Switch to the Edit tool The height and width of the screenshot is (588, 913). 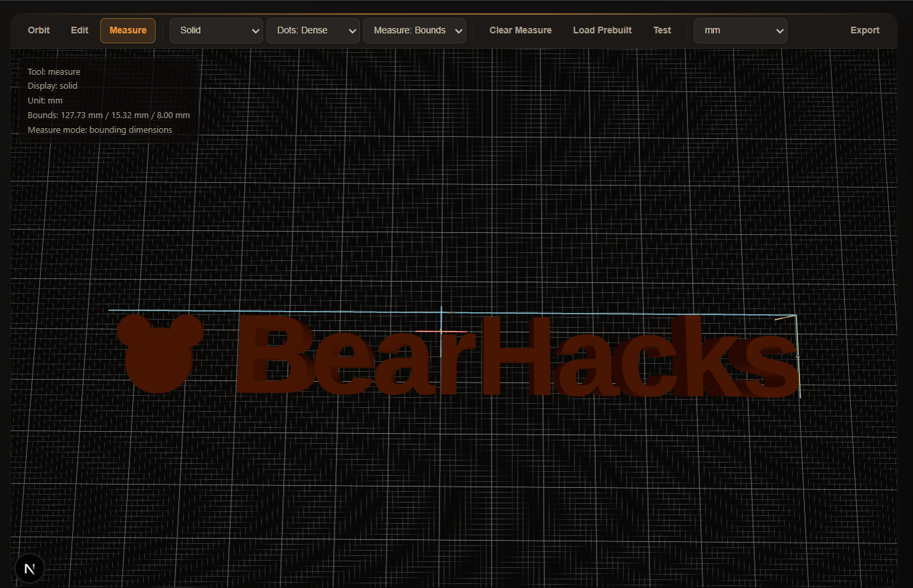79,30
